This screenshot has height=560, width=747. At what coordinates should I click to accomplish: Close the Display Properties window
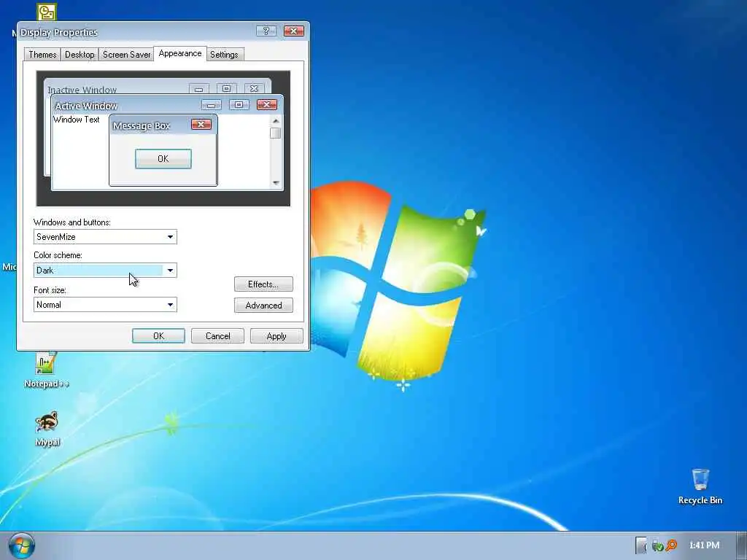[294, 31]
